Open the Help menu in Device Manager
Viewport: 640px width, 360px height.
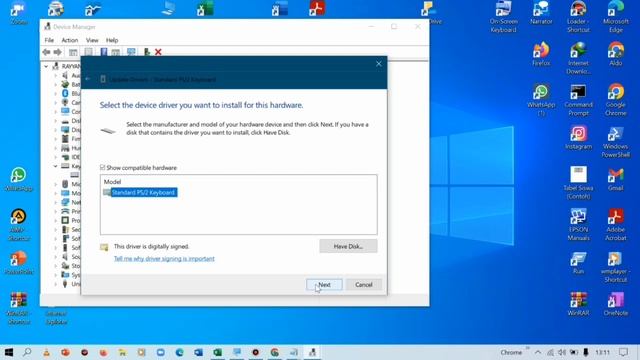coord(112,40)
